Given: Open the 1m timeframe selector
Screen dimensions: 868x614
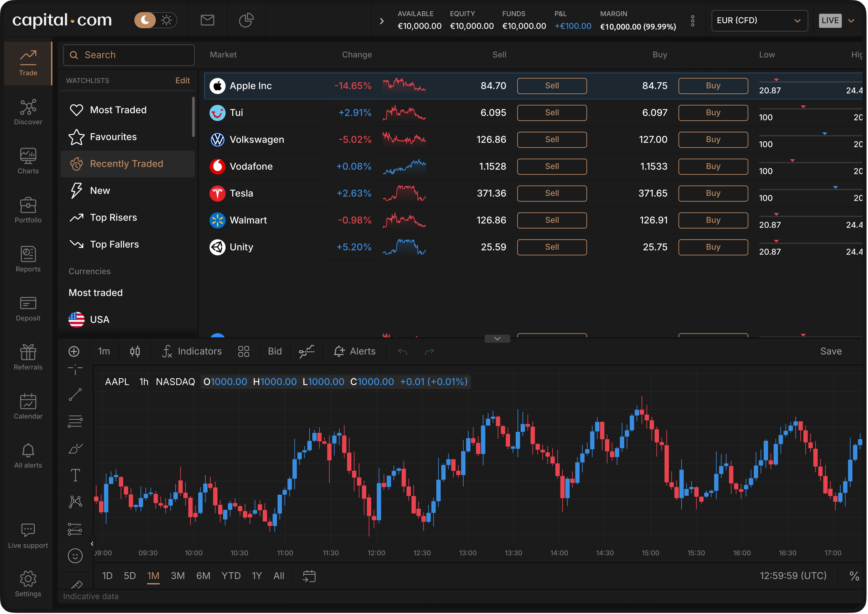Looking at the screenshot, I should [x=104, y=352].
